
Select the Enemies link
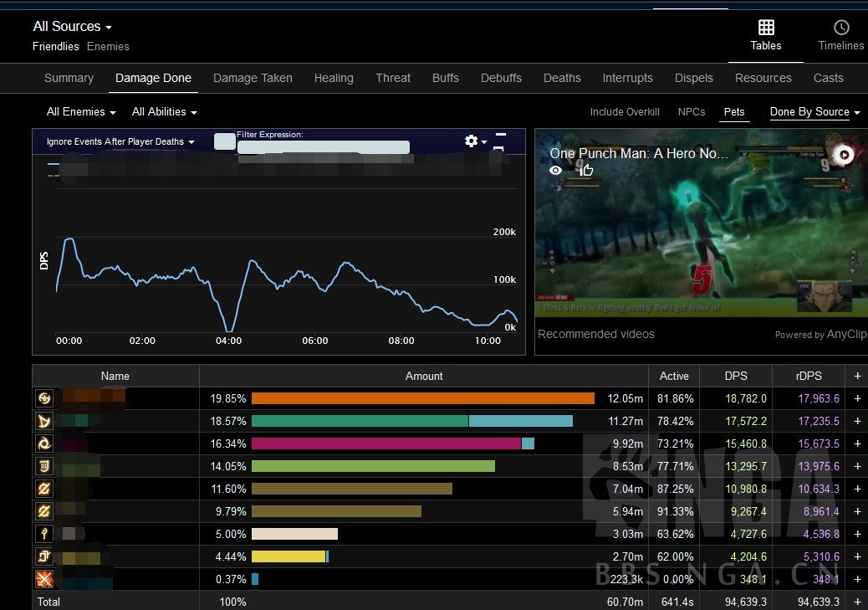108,47
